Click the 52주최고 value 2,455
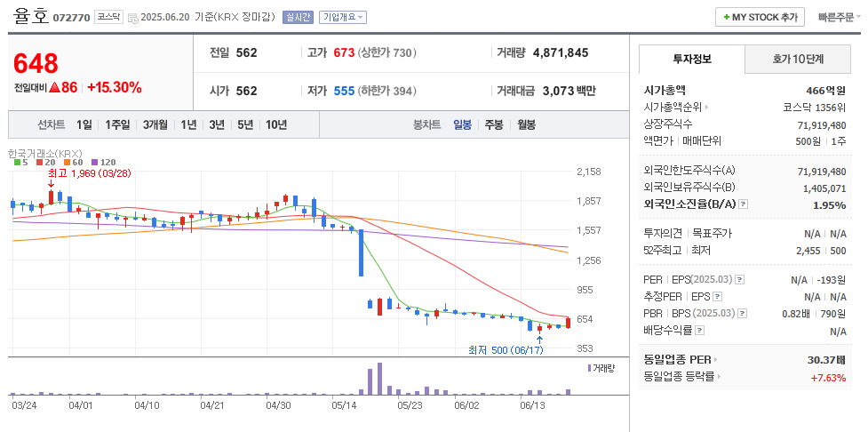The width and height of the screenshot is (868, 432). click(x=808, y=251)
